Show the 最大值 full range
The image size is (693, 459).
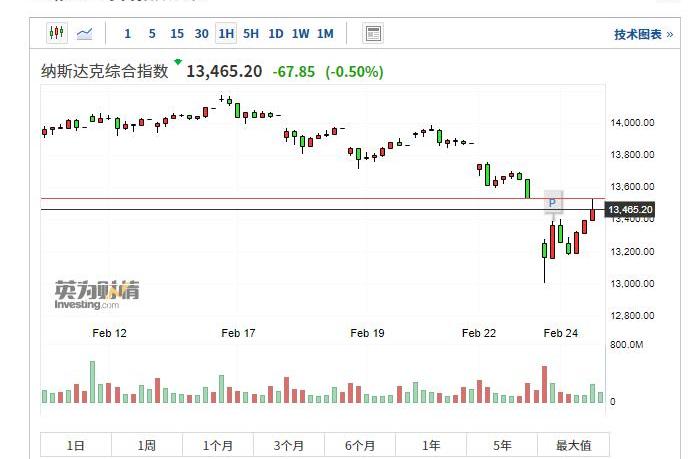(x=573, y=446)
